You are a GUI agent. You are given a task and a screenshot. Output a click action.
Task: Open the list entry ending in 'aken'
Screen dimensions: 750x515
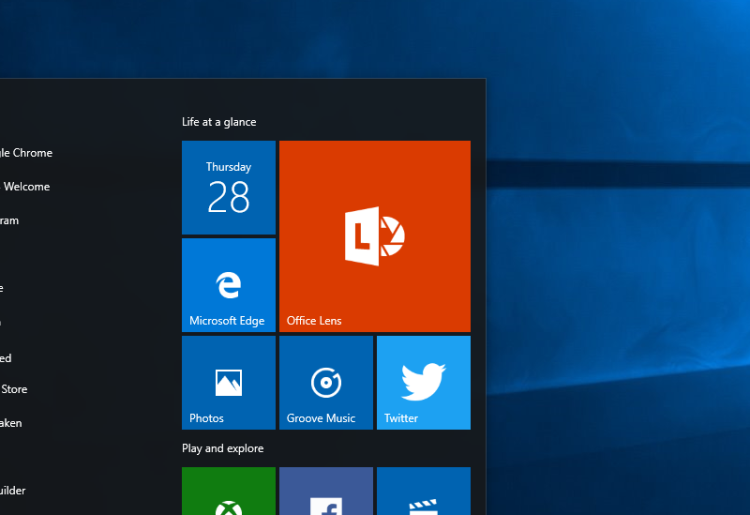coord(11,423)
